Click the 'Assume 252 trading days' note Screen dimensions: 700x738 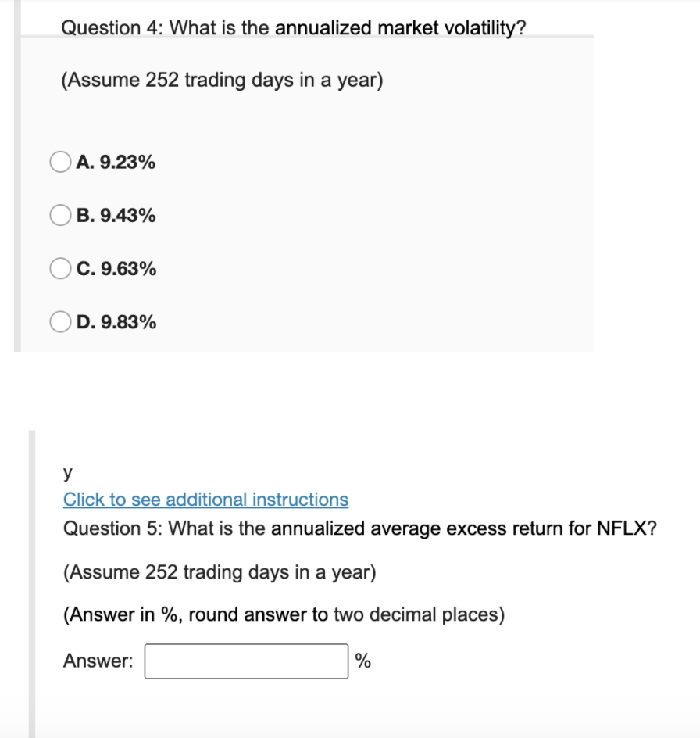coord(221,79)
